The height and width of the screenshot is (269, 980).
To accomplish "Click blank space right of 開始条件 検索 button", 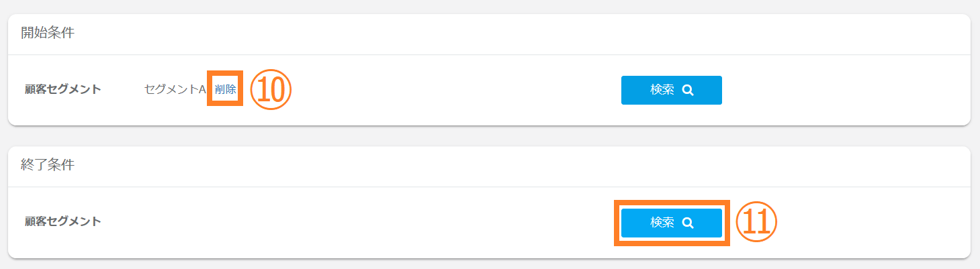I will [x=840, y=90].
